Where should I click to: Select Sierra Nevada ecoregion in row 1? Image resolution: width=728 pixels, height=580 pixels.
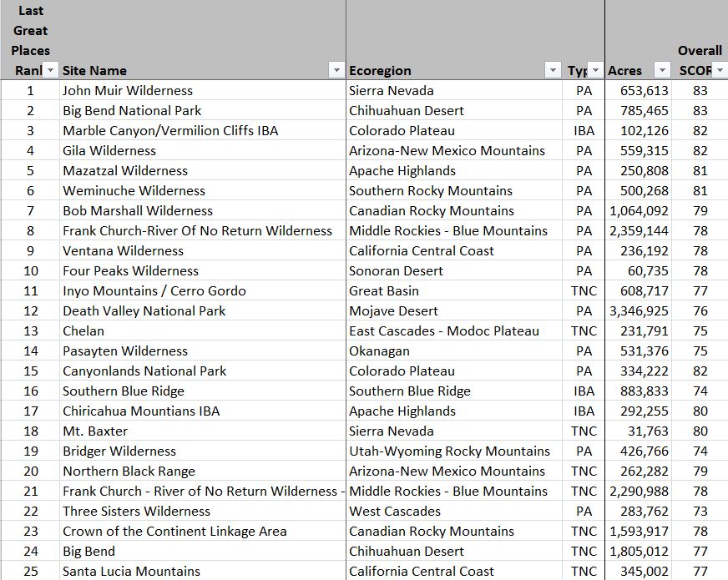(454, 90)
